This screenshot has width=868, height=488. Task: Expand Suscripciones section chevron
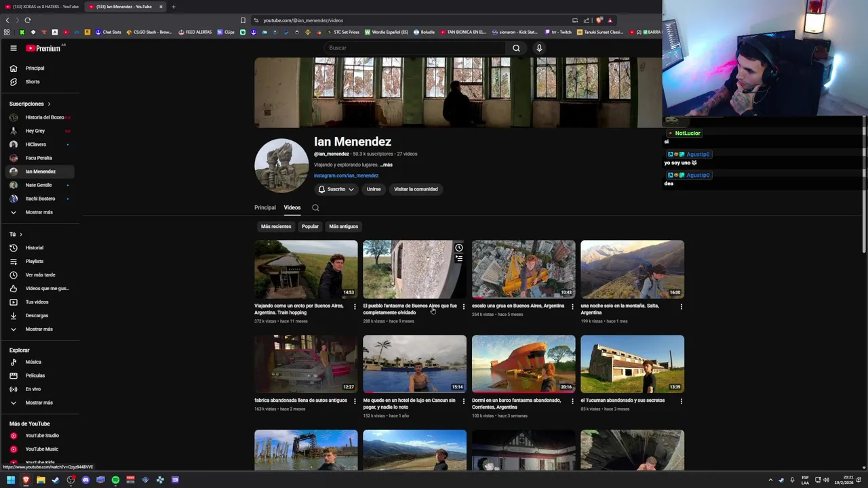point(49,104)
